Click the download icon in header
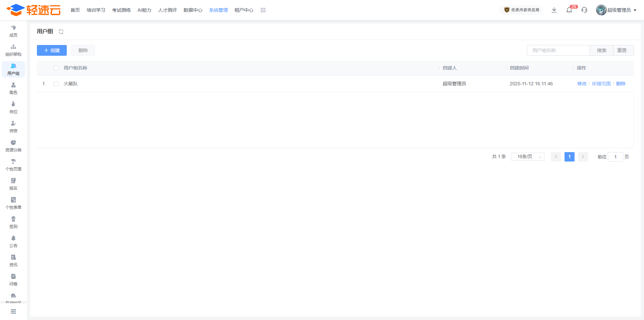The width and height of the screenshot is (644, 320). coord(554,10)
